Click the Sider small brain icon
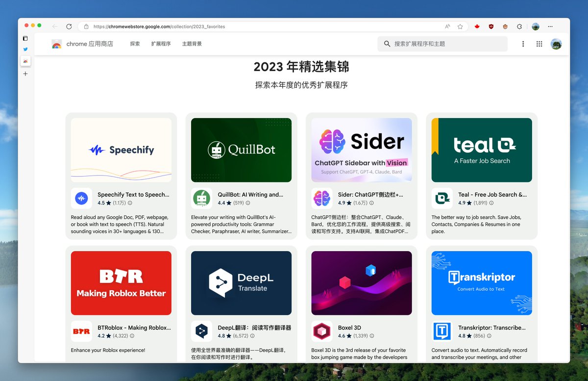 (322, 198)
